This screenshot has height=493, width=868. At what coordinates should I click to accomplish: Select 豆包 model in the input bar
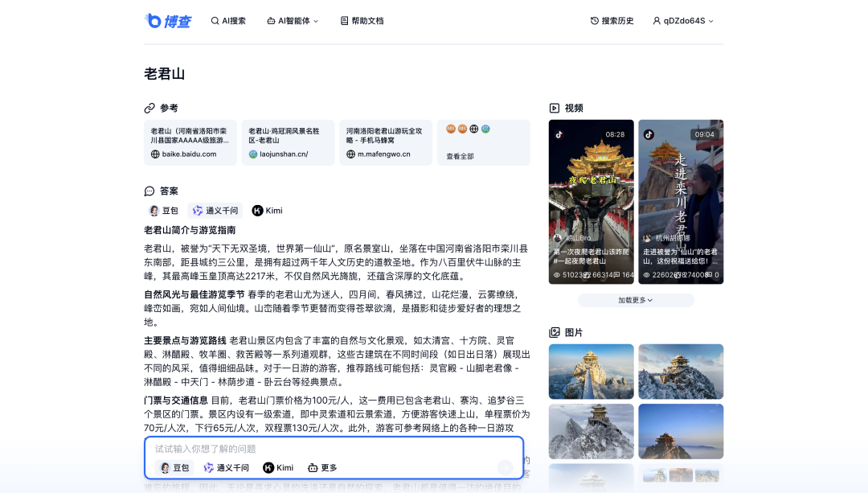(174, 467)
